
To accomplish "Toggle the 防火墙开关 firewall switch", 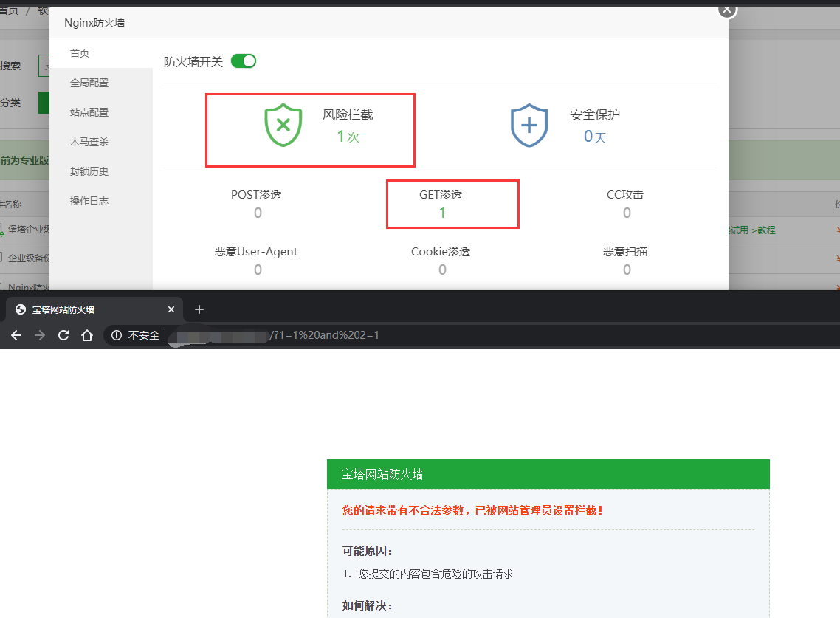I will click(x=243, y=61).
